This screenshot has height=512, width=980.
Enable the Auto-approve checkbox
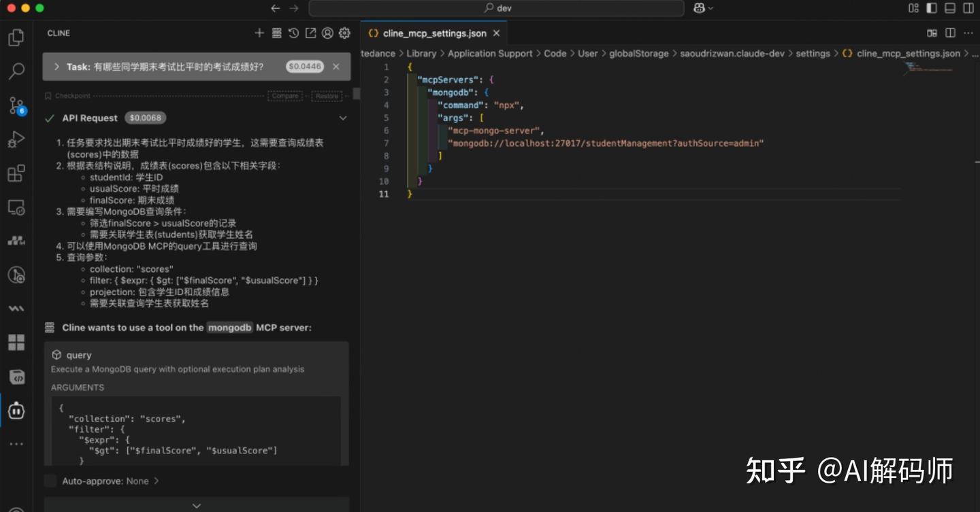coord(50,481)
